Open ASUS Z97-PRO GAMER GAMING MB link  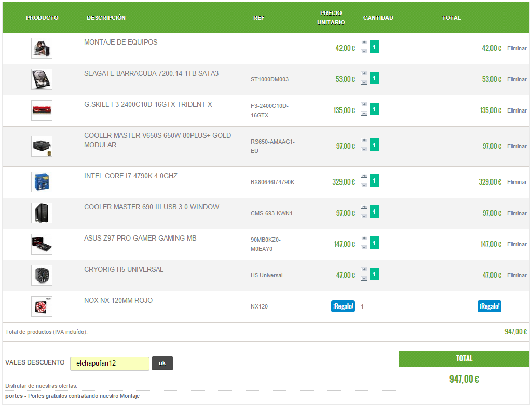pos(140,238)
